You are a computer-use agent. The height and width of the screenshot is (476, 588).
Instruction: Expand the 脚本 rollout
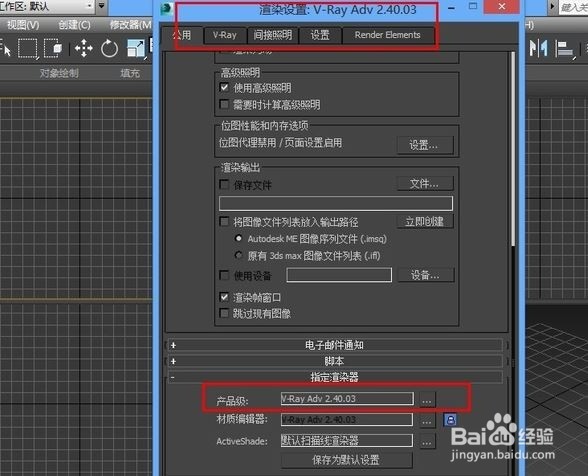click(x=334, y=361)
